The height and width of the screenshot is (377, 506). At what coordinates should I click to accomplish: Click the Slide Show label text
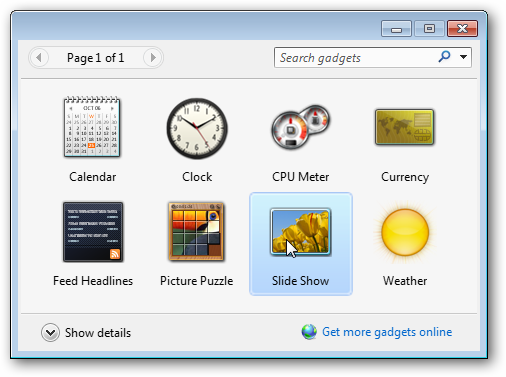click(301, 281)
